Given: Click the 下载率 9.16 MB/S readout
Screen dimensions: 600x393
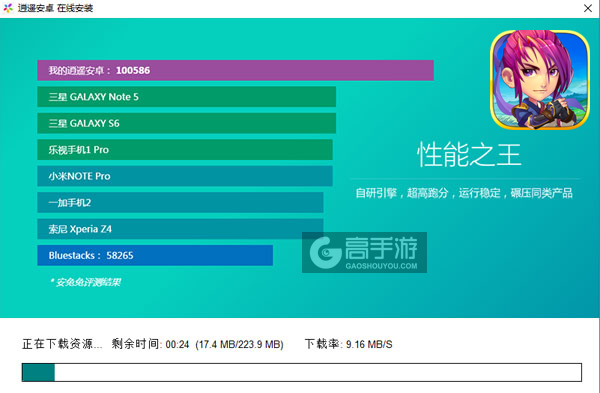Looking at the screenshot, I should [348, 344].
